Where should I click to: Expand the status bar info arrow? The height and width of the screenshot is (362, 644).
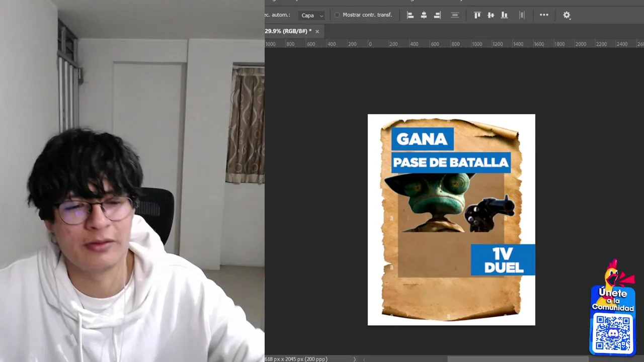coord(354,359)
